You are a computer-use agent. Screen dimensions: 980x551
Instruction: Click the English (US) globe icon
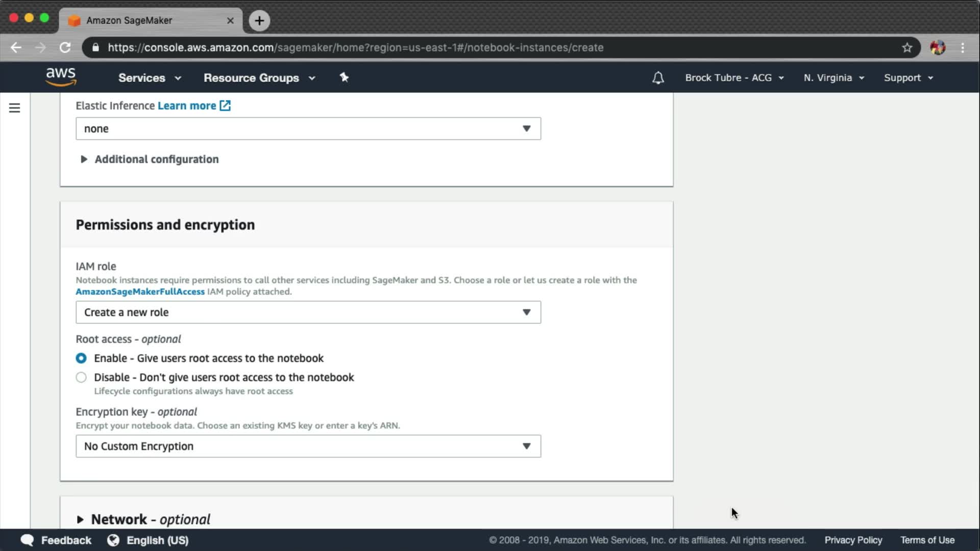[x=113, y=540]
